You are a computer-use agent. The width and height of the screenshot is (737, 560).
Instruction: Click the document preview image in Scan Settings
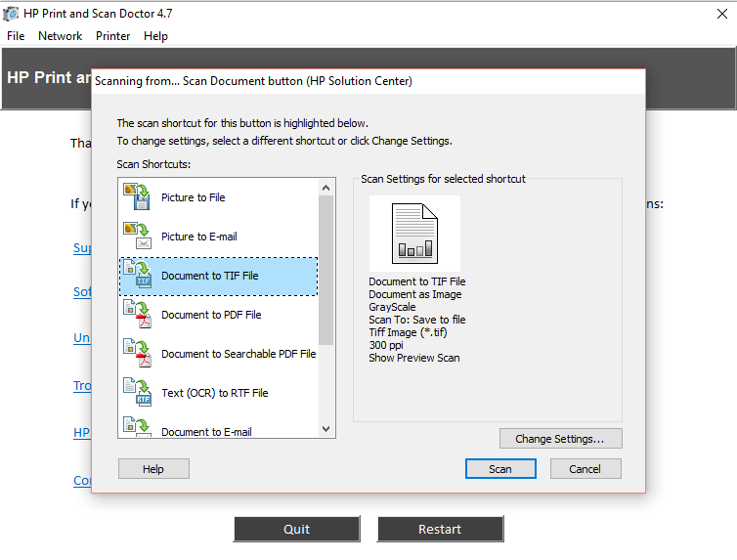[x=414, y=234]
